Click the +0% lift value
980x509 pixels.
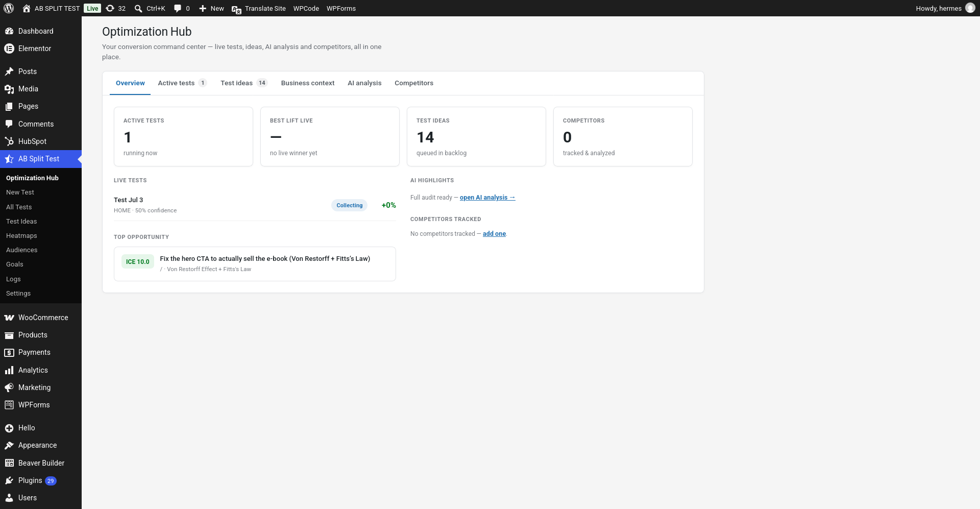389,205
